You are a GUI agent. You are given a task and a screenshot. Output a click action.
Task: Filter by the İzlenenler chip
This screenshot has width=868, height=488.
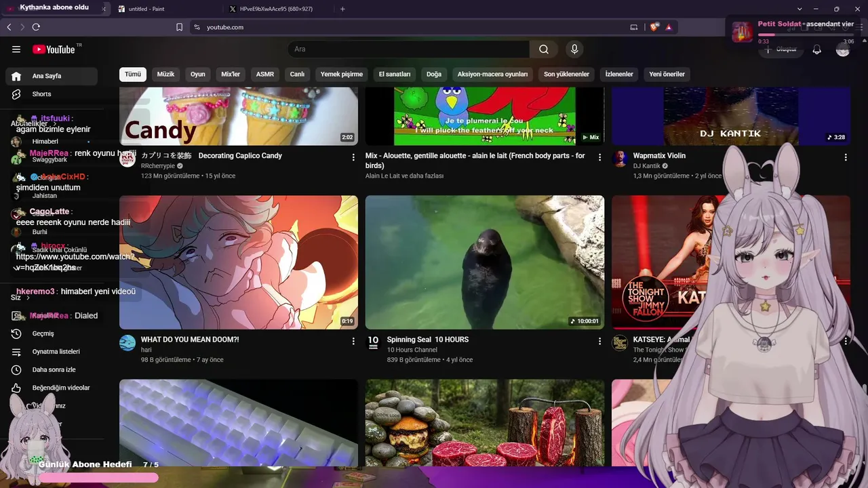tap(619, 75)
